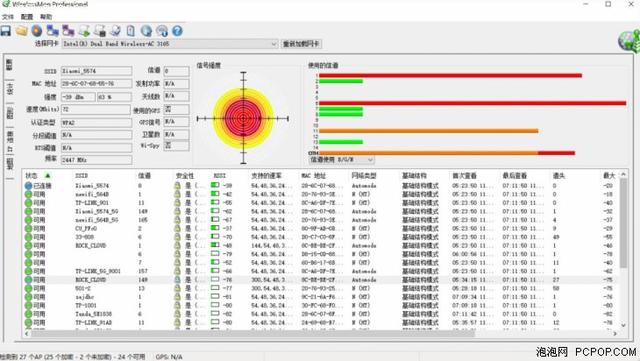Click the MAC 地址 field in summary panel

[96, 84]
